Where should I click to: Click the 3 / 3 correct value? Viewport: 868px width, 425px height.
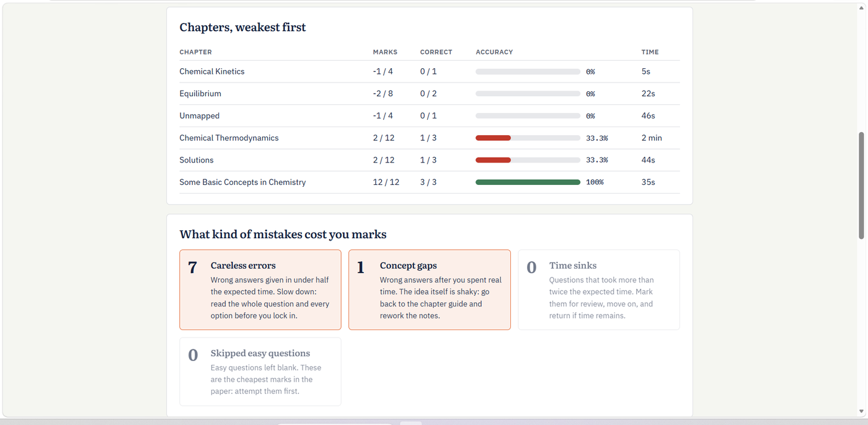(428, 182)
